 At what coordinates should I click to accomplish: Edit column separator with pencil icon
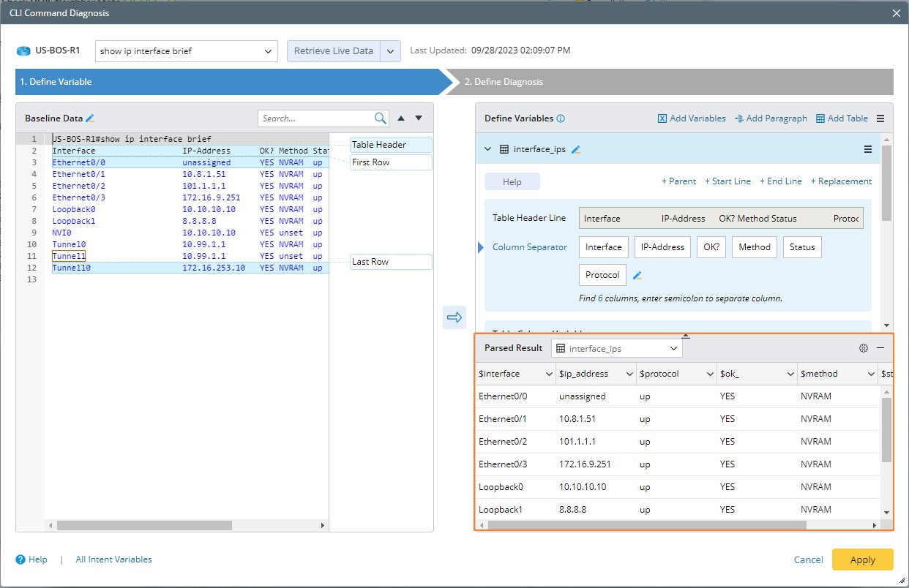(637, 276)
